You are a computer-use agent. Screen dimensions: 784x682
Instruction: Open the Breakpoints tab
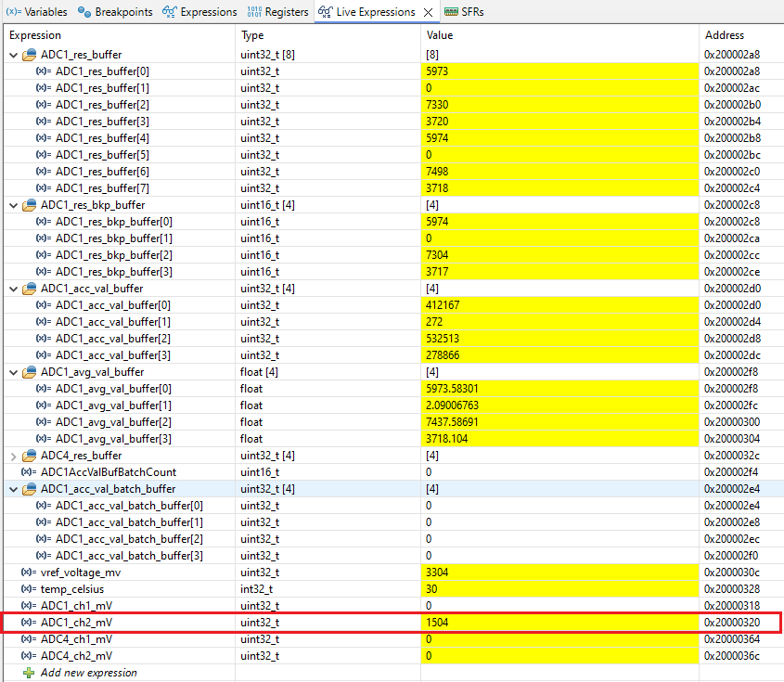(115, 11)
